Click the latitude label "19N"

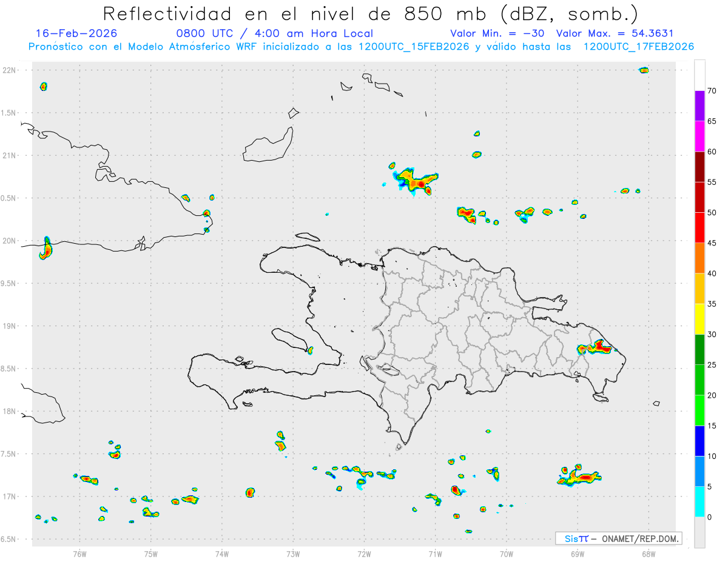pyautogui.click(x=9, y=326)
